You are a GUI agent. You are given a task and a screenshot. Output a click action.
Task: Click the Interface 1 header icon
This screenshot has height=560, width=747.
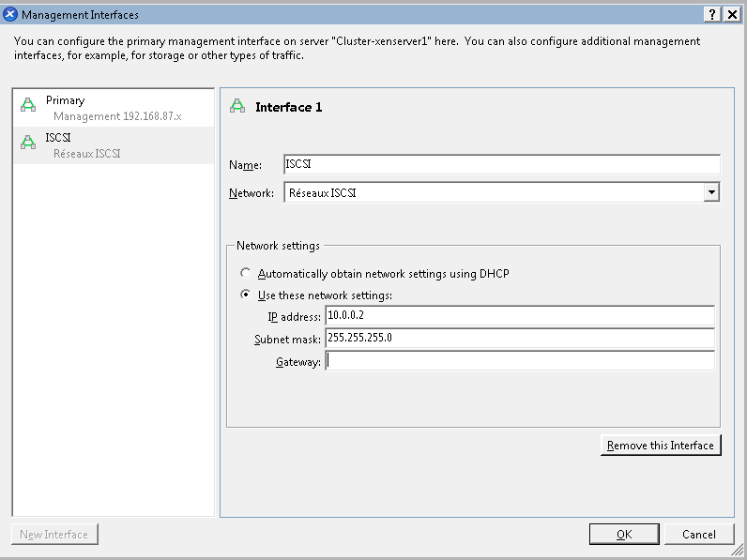(238, 107)
